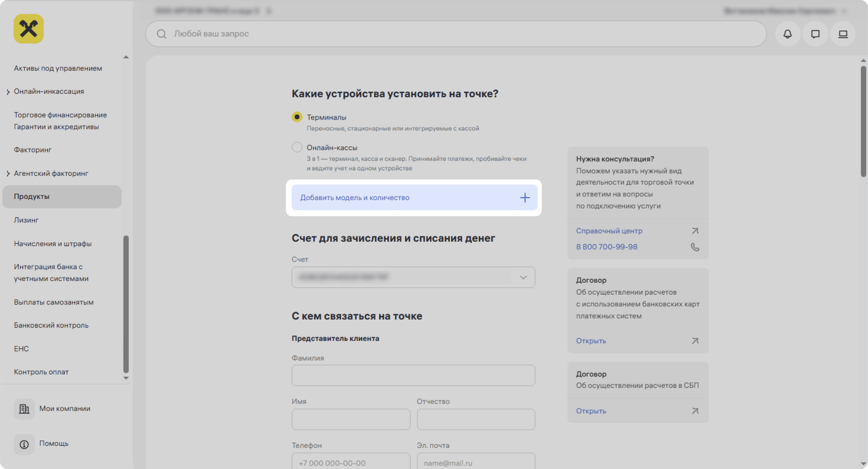
Task: Expand Онлайн-инкассация menu chevron
Action: click(x=8, y=92)
